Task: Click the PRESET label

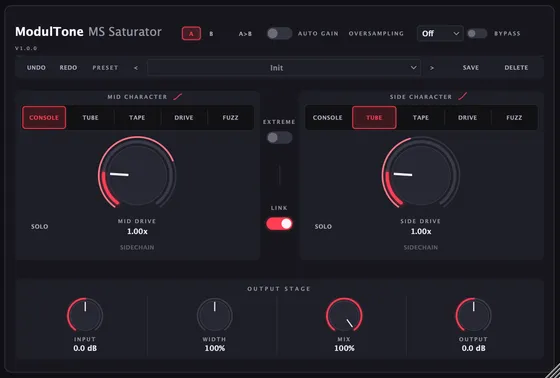Action: (105, 68)
